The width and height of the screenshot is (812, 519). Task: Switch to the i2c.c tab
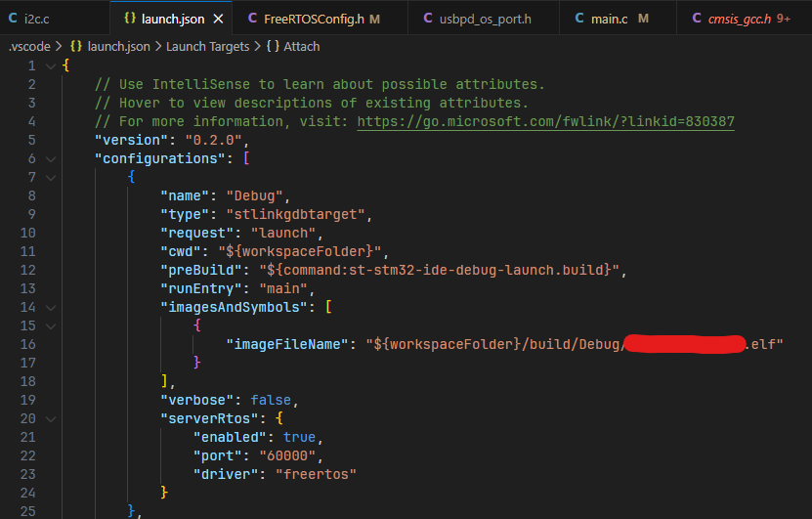(55, 19)
